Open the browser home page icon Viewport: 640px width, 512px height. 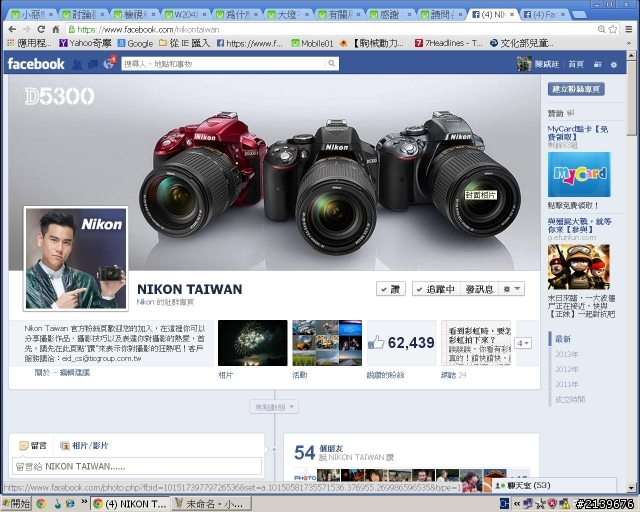click(56, 29)
